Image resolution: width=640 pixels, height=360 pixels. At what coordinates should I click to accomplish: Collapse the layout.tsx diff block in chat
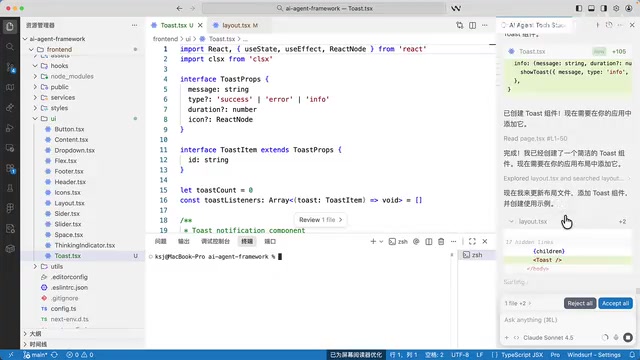[x=511, y=222]
